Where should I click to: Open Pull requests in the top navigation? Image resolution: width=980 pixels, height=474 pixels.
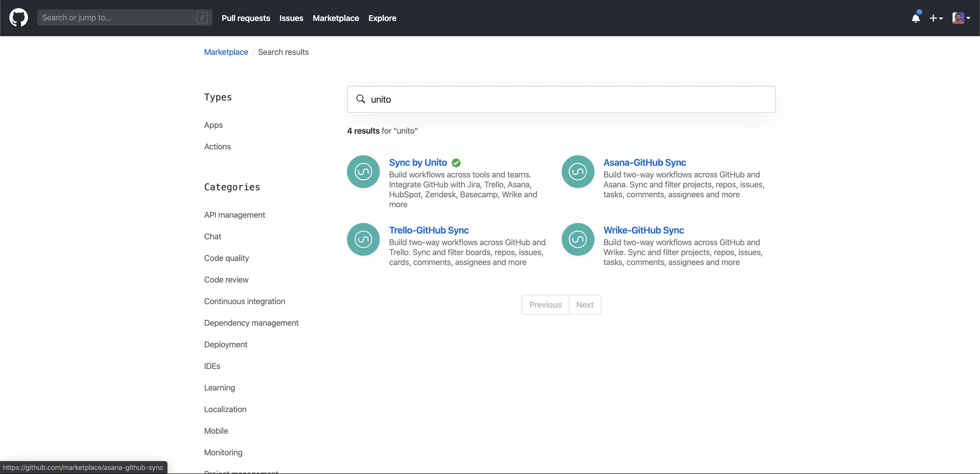click(x=245, y=18)
